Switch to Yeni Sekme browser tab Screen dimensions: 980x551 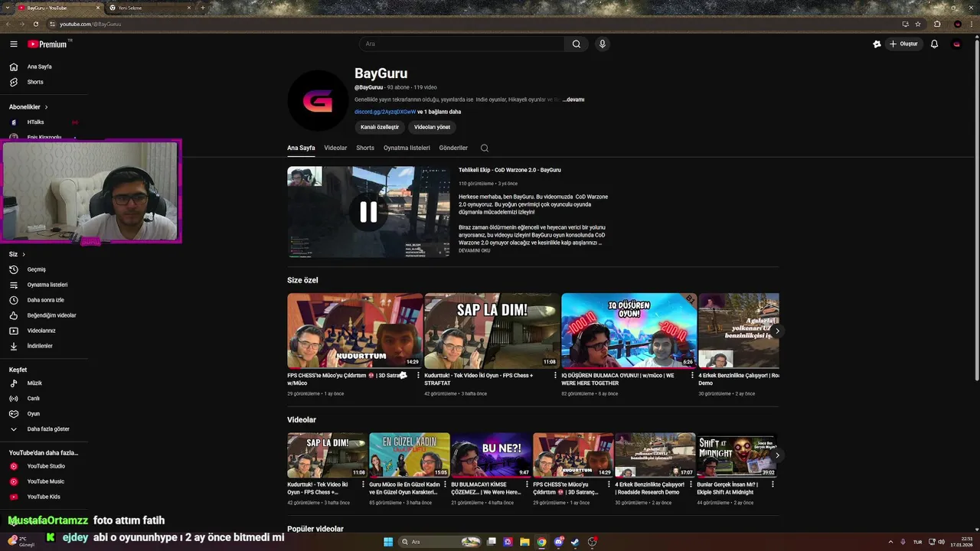tap(149, 8)
